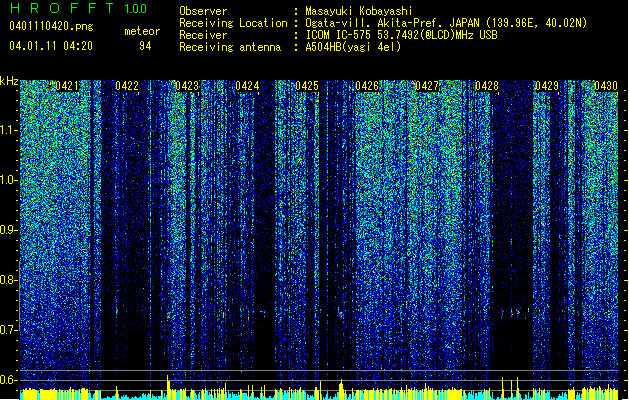Viewport: 629px width, 400px height.
Task: Click the 'meteor' label
Action: click(x=142, y=31)
